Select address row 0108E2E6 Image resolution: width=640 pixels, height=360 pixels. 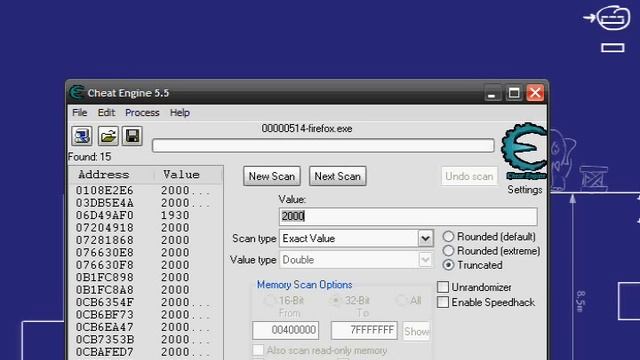pos(146,191)
